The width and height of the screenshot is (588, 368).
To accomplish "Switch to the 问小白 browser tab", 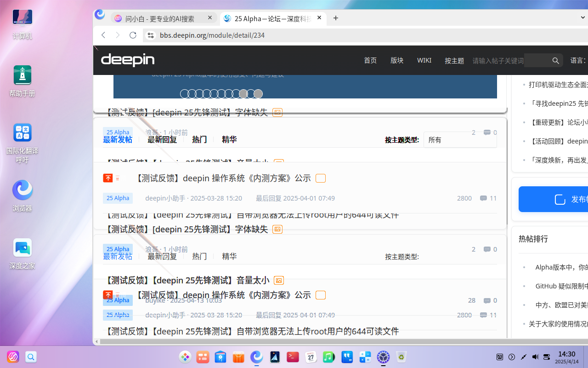I will coord(164,18).
